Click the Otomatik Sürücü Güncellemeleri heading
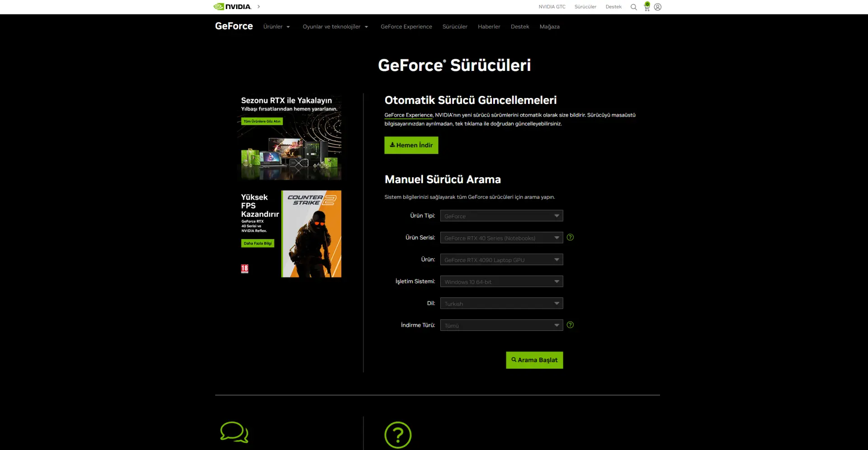The image size is (868, 450). (471, 100)
